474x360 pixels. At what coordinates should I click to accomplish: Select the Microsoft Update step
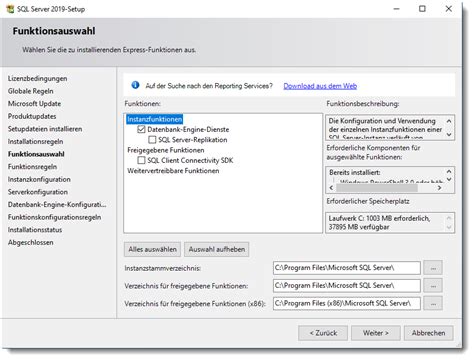pyautogui.click(x=34, y=104)
